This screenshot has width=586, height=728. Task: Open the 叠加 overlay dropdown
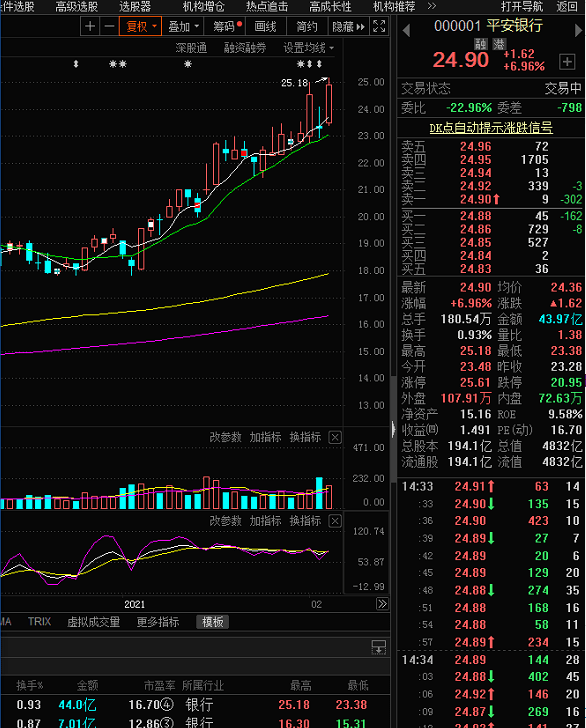click(x=183, y=26)
